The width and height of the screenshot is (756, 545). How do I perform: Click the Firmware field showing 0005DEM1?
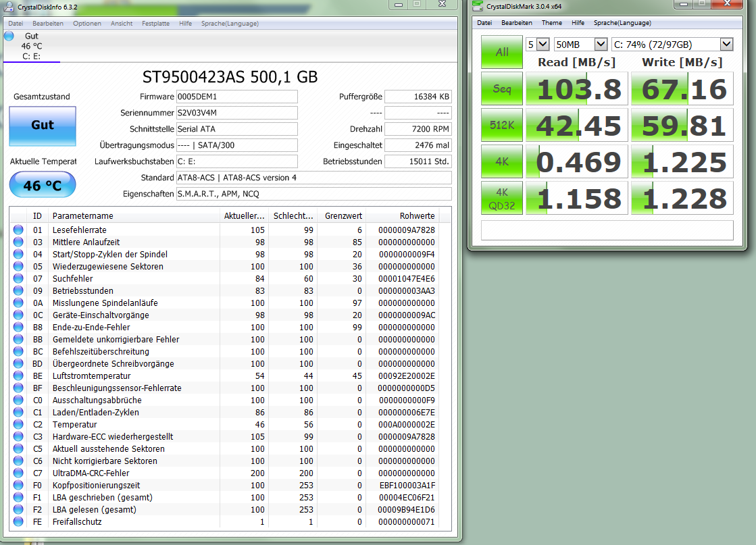coord(236,97)
